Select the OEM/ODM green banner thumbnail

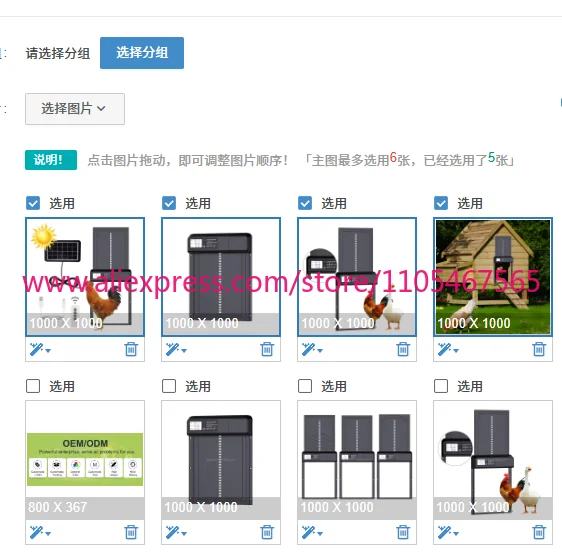click(85, 460)
